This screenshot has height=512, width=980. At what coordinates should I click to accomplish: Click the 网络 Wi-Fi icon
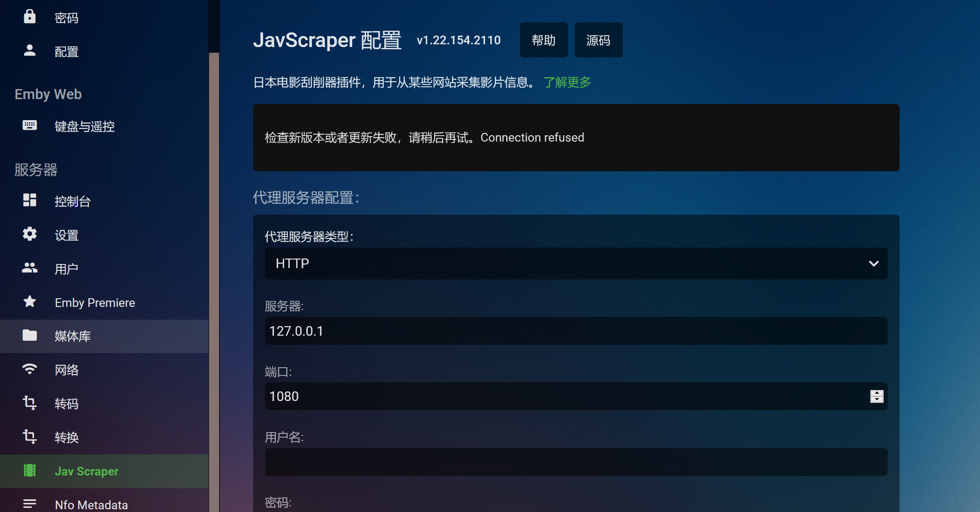(x=29, y=369)
